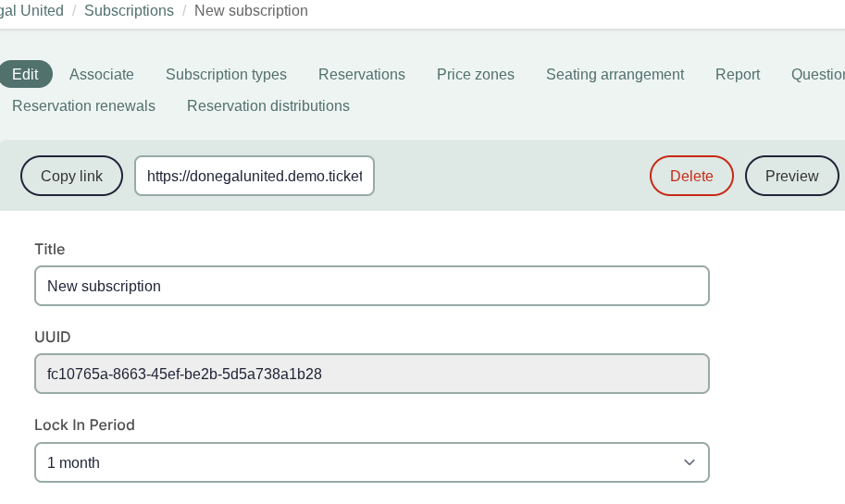The image size is (845, 504).
Task: Open the Price zones tab
Action: tap(475, 74)
